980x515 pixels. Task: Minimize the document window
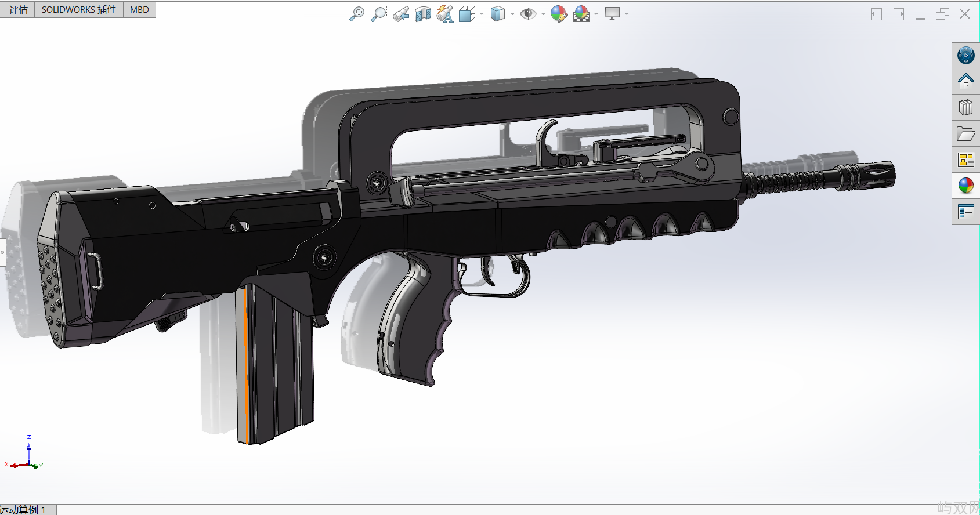(x=921, y=17)
